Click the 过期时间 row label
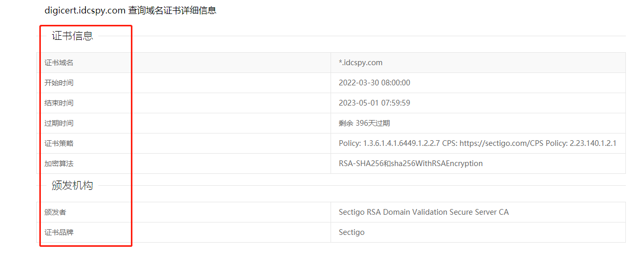Viewport: 644px width, 253px height. coord(59,123)
